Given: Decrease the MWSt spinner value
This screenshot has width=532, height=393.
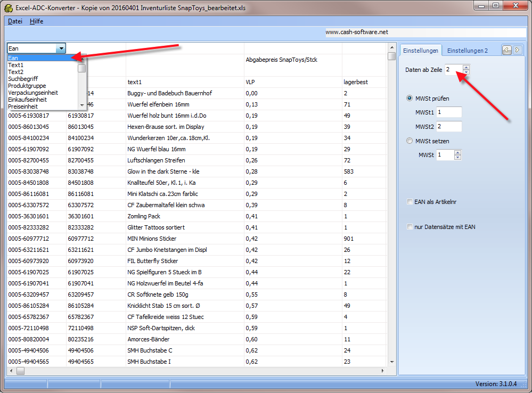Looking at the screenshot, I should tap(457, 157).
